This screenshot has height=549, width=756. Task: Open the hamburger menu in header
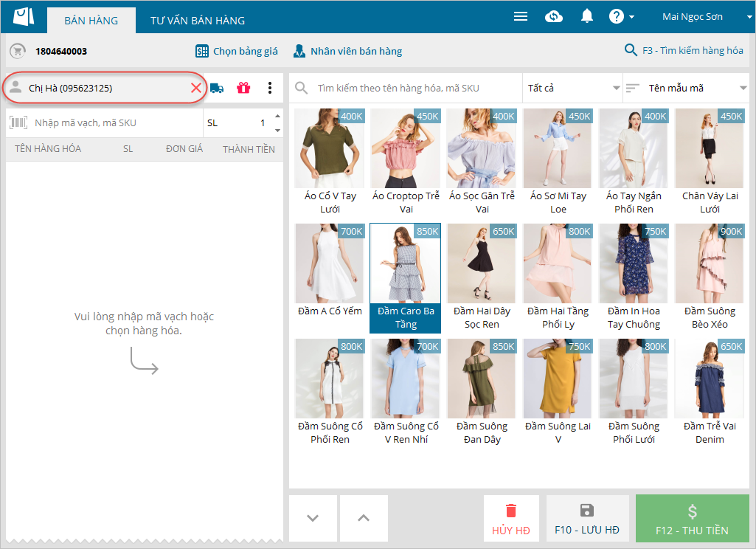(521, 16)
